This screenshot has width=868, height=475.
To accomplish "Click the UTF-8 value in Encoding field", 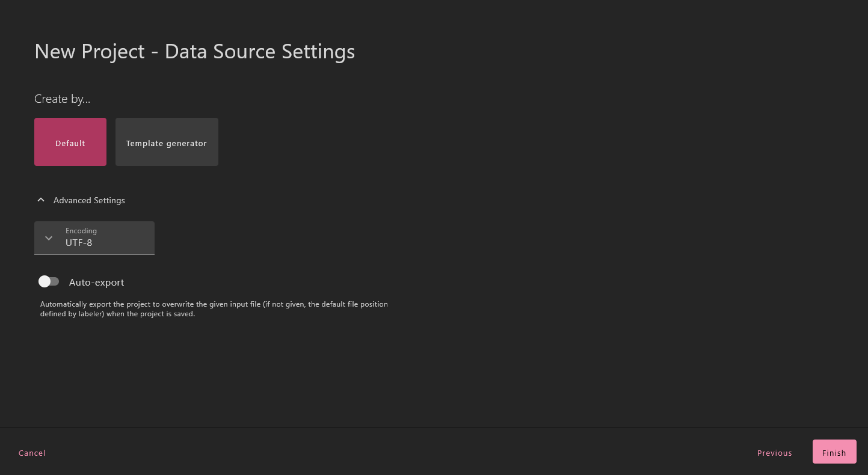I will [79, 243].
